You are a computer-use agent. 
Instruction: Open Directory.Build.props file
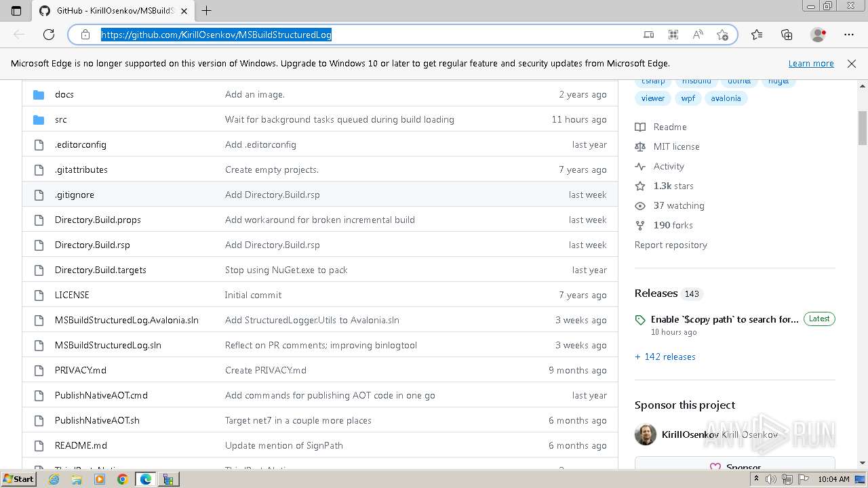[98, 220]
